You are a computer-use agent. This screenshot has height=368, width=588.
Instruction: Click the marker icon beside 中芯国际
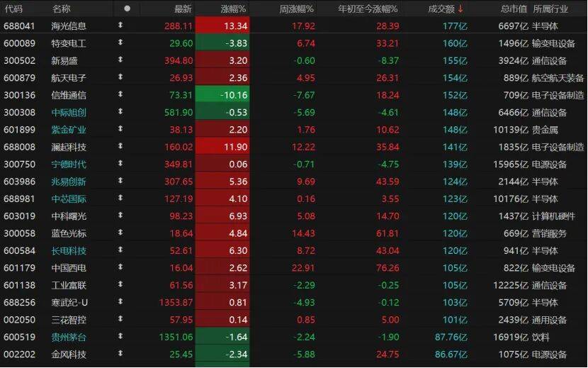click(x=120, y=199)
